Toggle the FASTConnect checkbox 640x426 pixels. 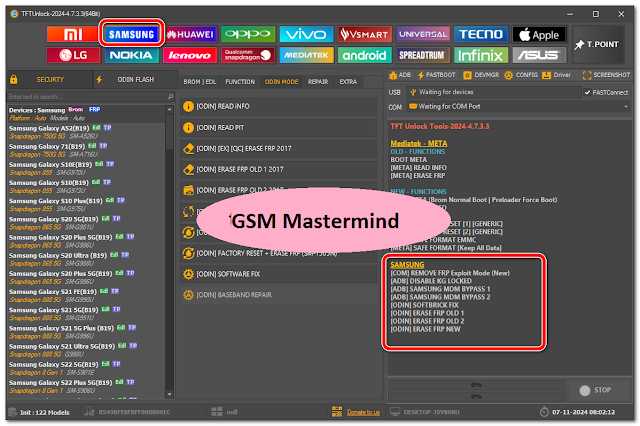pyautogui.click(x=587, y=93)
